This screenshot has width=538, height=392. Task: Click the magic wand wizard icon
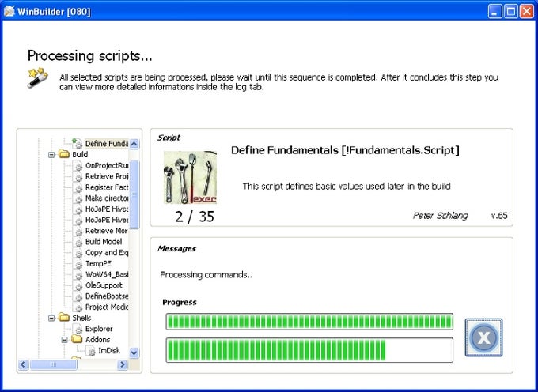(x=38, y=77)
